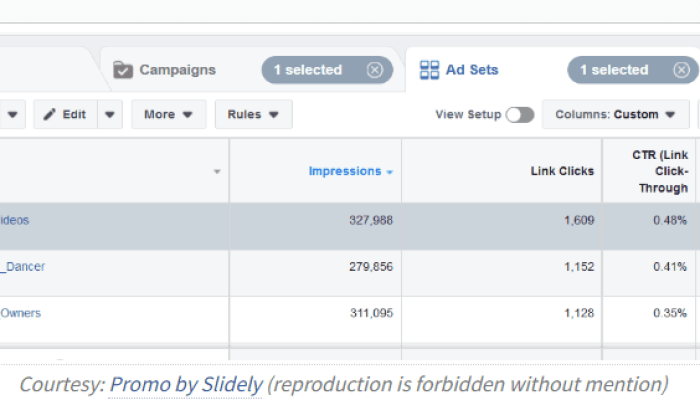Toggle the View Setup switch

pyautogui.click(x=520, y=114)
